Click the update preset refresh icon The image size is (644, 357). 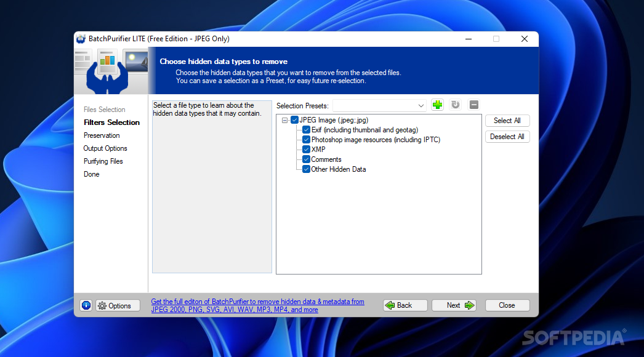pos(455,105)
